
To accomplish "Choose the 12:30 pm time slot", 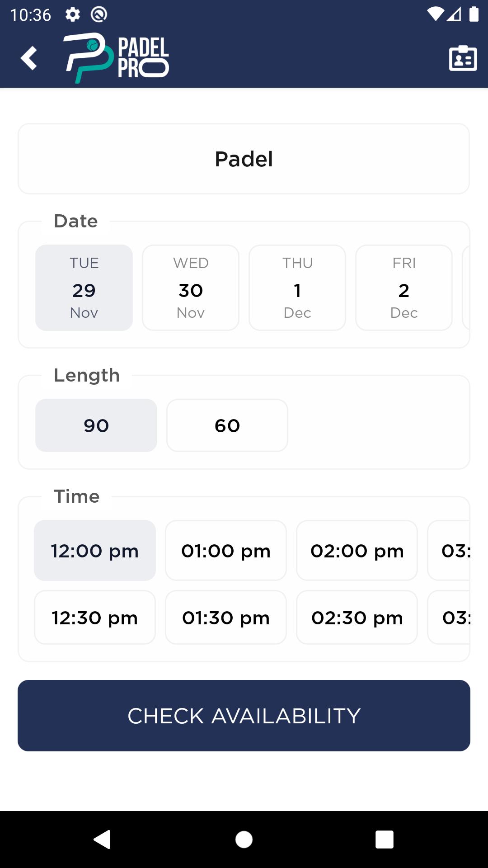I will point(95,618).
